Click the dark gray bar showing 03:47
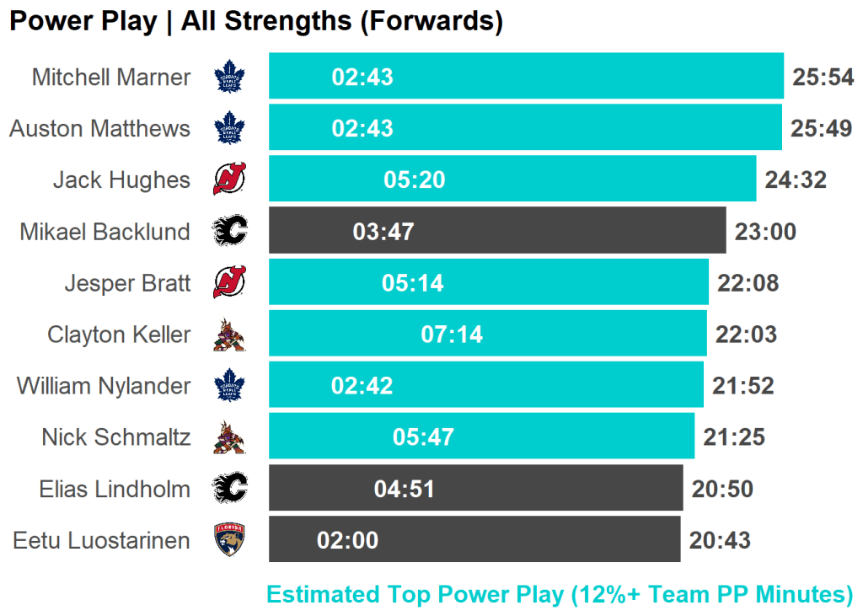The image size is (863, 616). point(497,231)
